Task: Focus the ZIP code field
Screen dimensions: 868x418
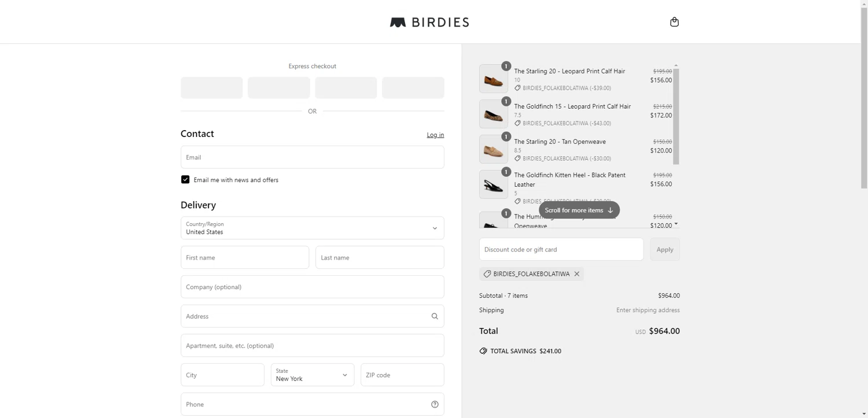Action: point(402,375)
